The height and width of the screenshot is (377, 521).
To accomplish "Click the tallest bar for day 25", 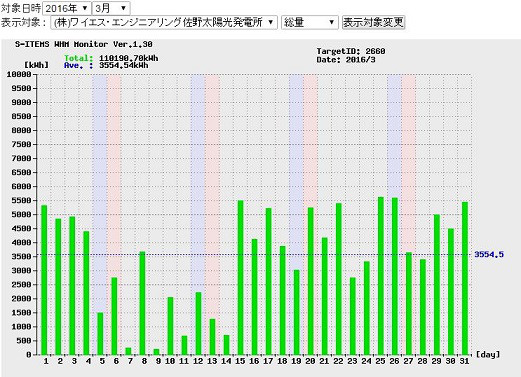I will (381, 276).
